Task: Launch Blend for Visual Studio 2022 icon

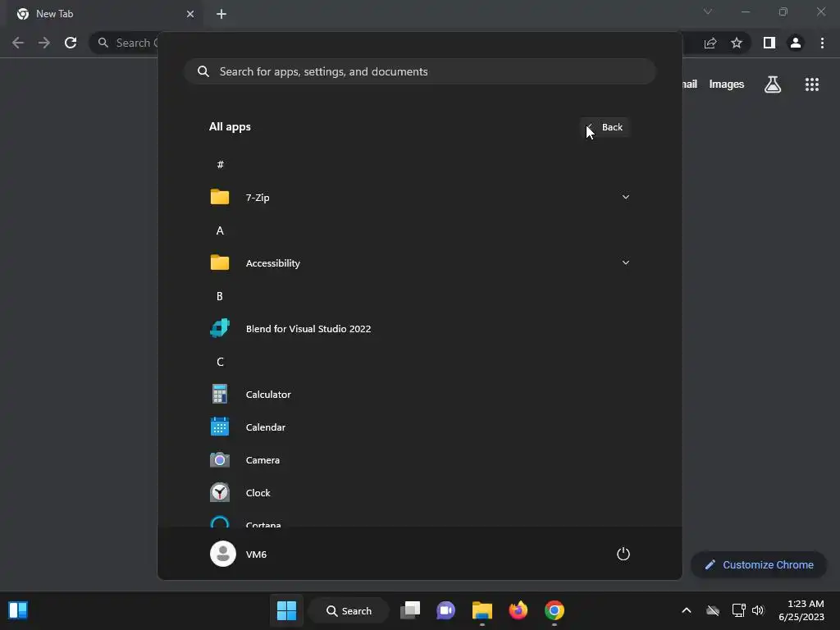Action: click(x=220, y=328)
